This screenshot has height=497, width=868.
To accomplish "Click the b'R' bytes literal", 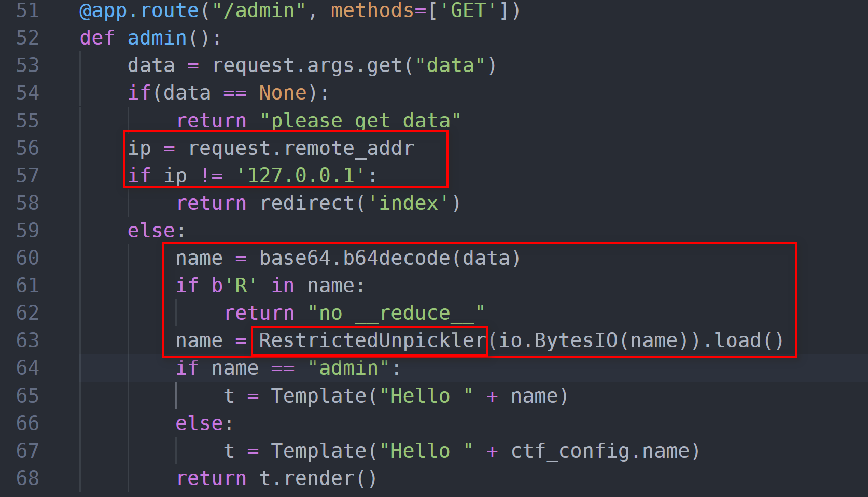I will [234, 286].
